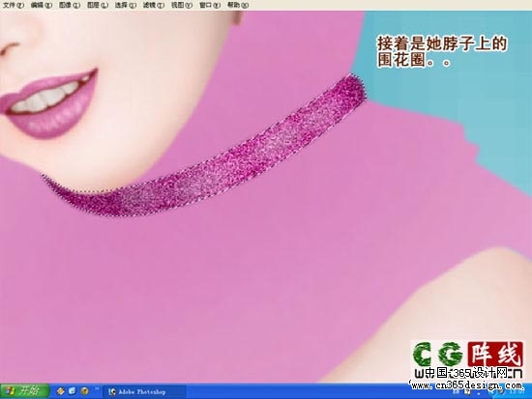Click the green 开始 Start button
This screenshot has height=399, width=532.
click(x=24, y=391)
